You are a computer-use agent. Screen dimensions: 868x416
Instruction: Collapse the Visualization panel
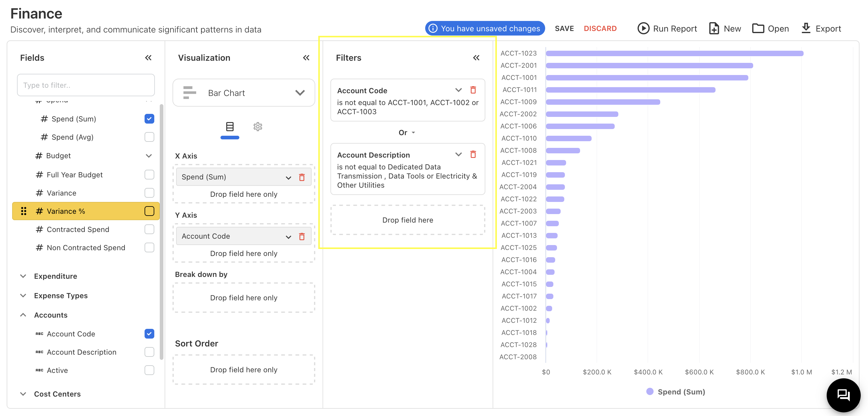point(306,58)
